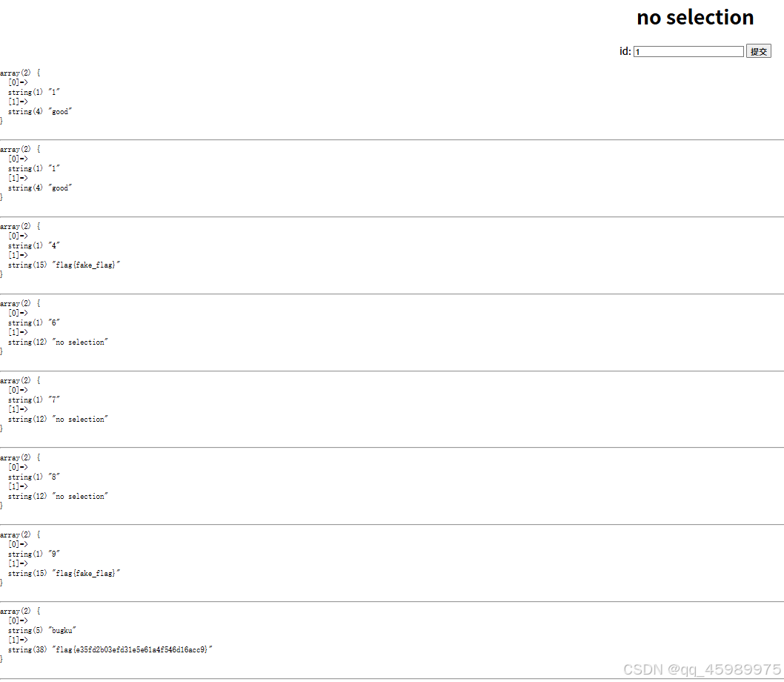784x682 pixels.
Task: Click the string value "4" in third block
Action: click(55, 245)
